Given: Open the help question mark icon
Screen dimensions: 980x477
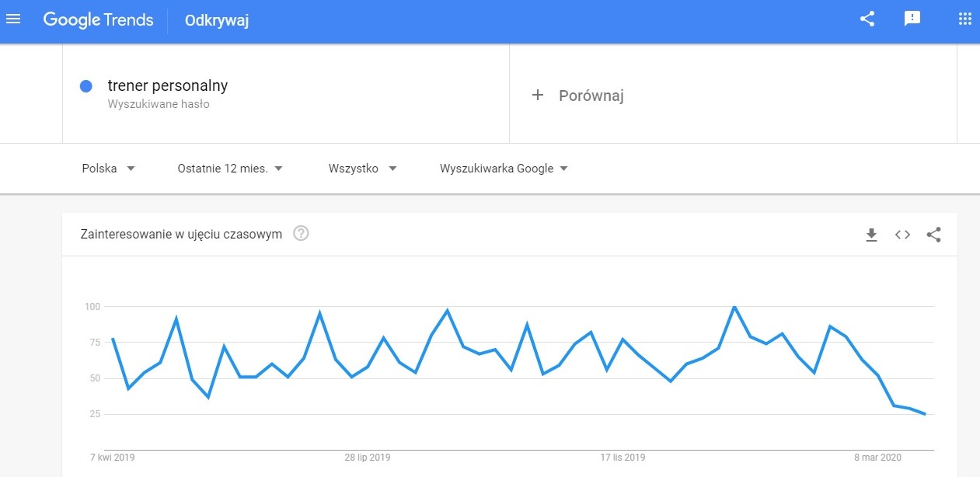Looking at the screenshot, I should click(301, 233).
